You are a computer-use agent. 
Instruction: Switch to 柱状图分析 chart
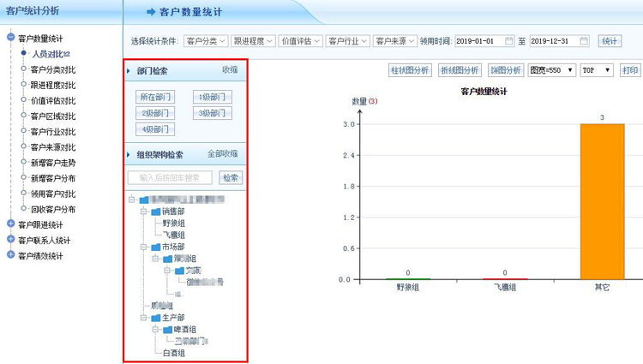410,70
